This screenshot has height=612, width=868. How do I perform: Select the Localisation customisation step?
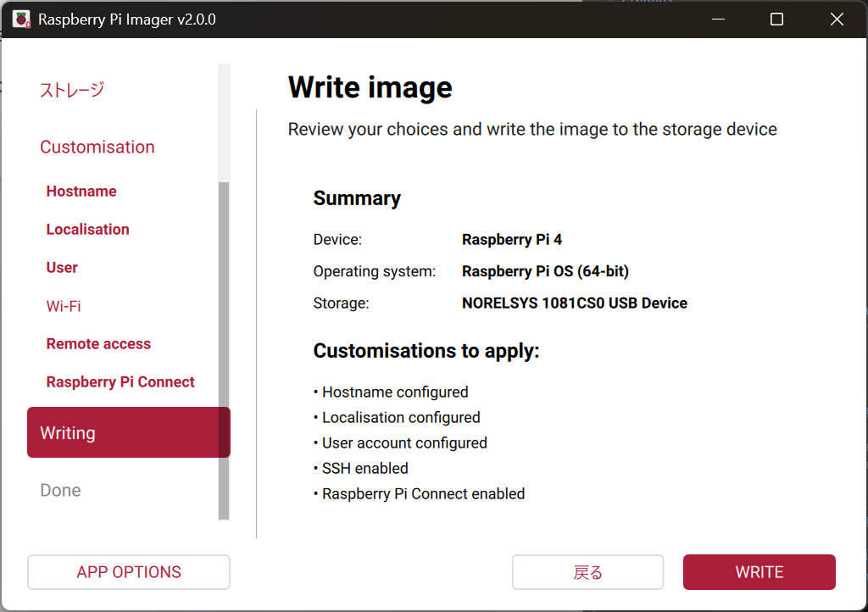pos(87,229)
